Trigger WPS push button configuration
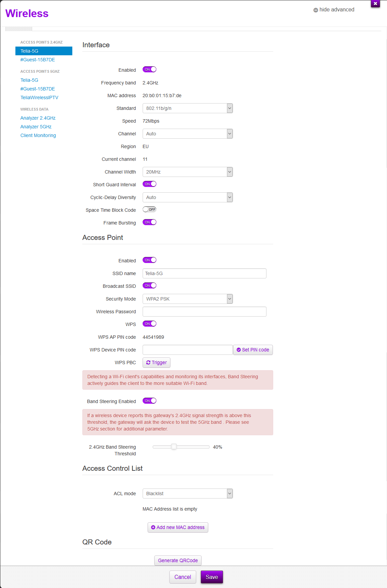387x588 pixels. 156,362
